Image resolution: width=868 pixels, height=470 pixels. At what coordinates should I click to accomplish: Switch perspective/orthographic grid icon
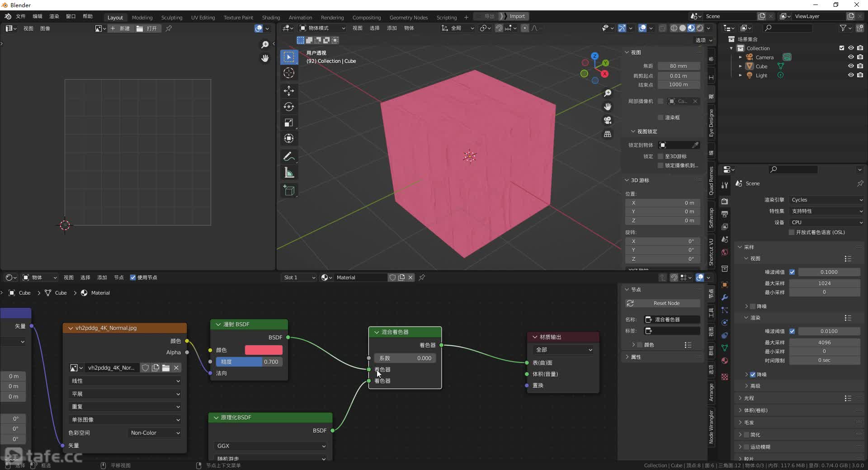(608, 134)
